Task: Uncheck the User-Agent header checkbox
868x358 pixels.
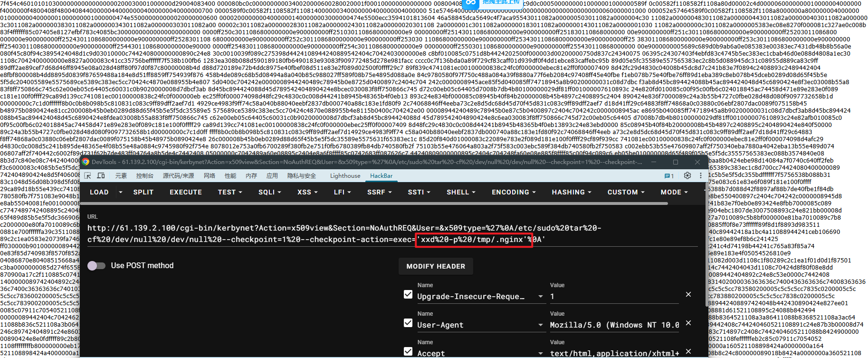Action: (x=408, y=323)
